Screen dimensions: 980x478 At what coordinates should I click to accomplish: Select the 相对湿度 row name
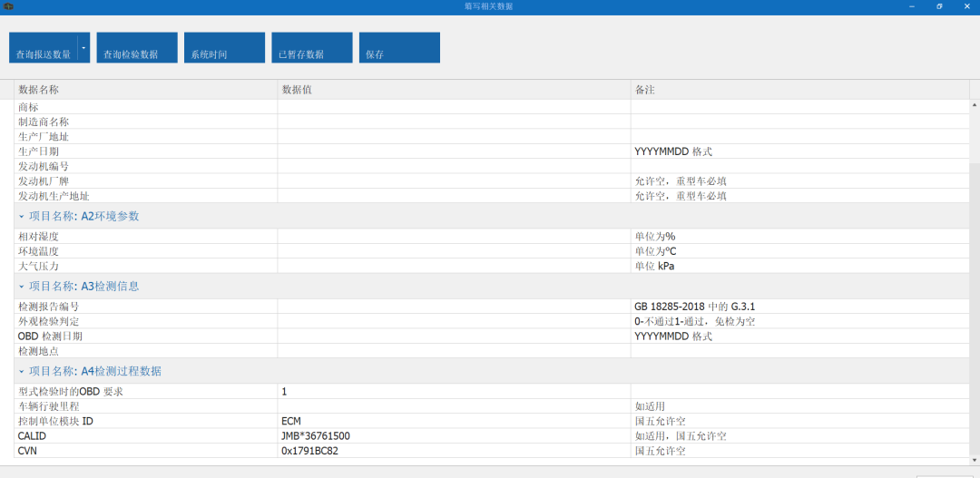click(39, 236)
